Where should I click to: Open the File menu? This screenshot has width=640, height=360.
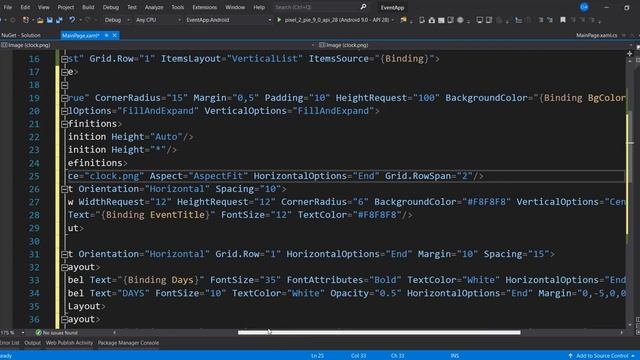click(7, 7)
